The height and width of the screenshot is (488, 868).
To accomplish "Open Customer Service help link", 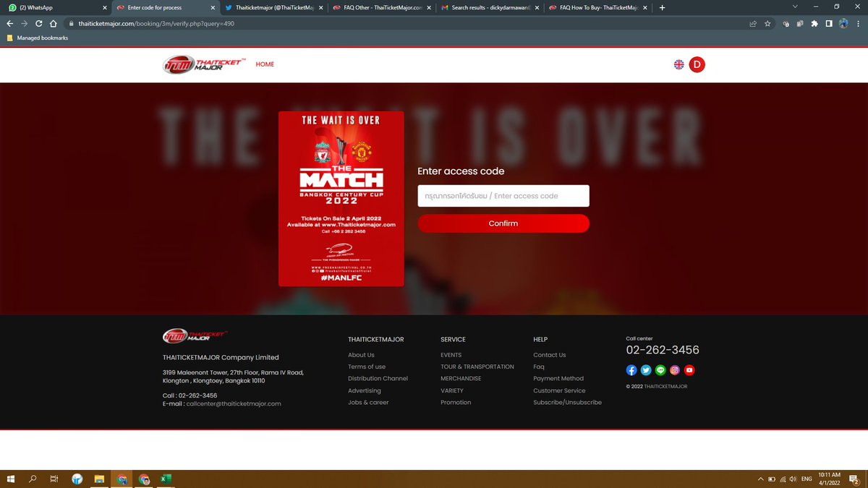I will pos(559,390).
